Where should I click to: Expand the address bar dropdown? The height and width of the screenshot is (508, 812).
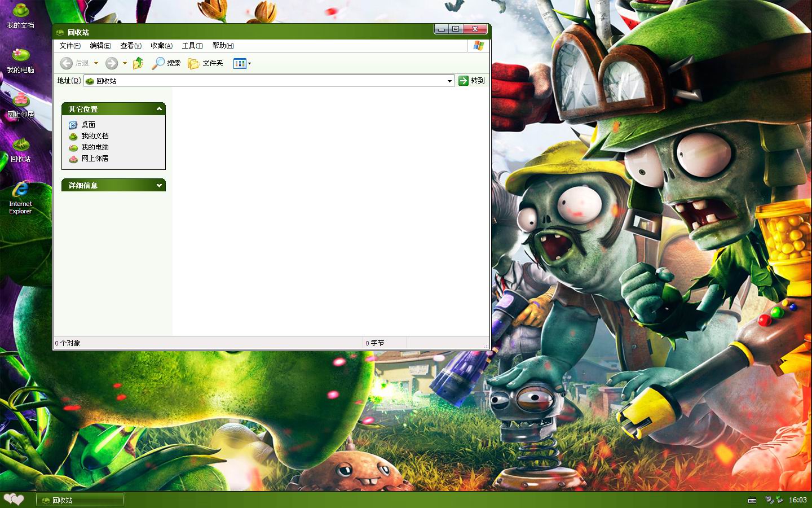(x=449, y=81)
